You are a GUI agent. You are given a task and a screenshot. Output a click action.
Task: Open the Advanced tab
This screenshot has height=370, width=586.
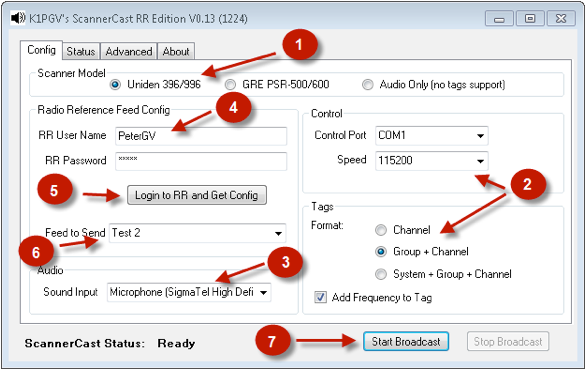(x=129, y=52)
